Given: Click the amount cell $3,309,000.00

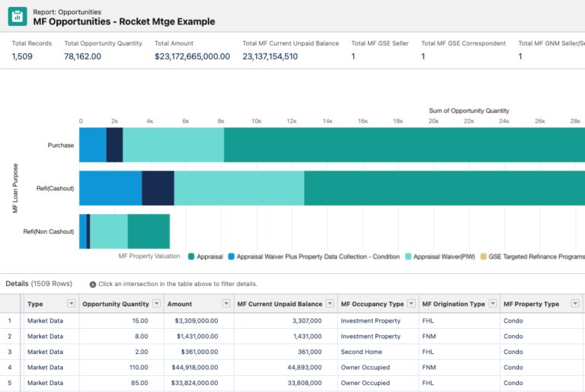Looking at the screenshot, I should (197, 320).
